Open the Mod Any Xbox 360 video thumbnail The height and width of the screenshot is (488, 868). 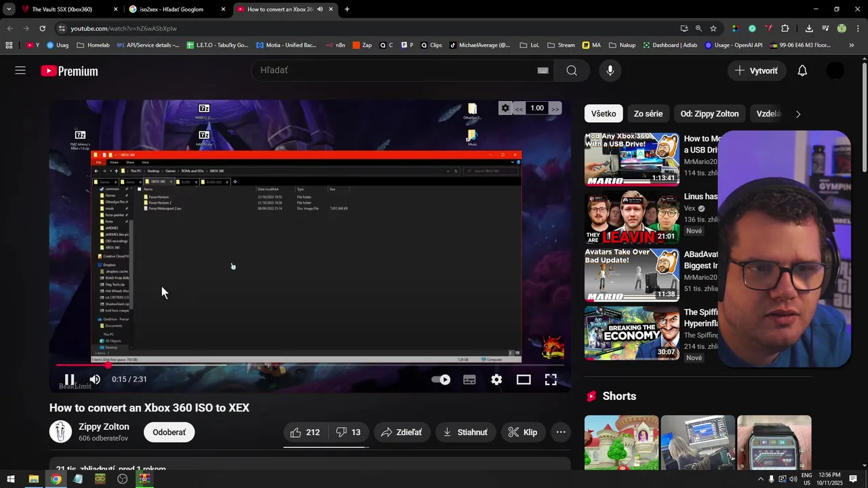pyautogui.click(x=632, y=159)
